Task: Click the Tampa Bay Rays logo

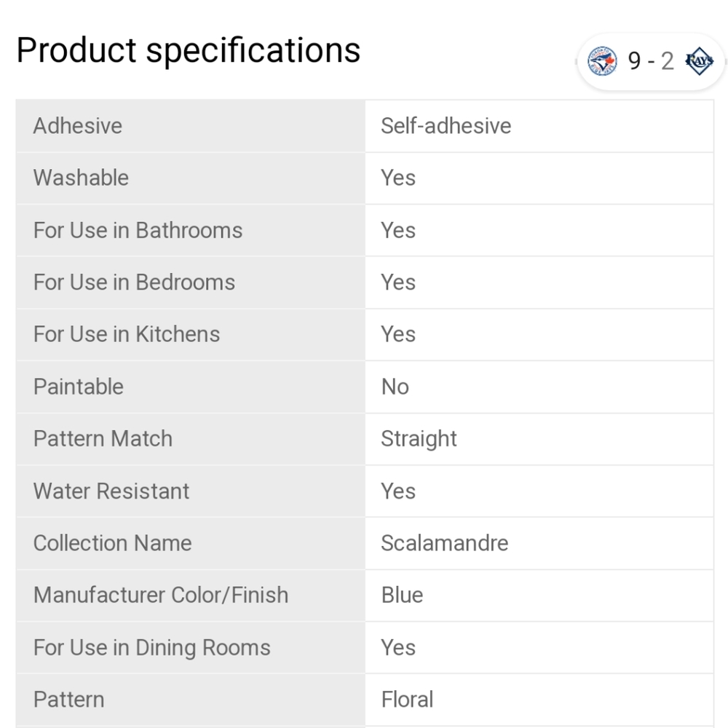Action: [x=700, y=62]
